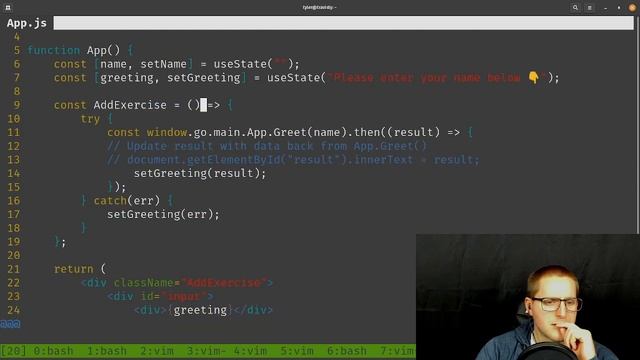The width and height of the screenshot is (640, 360).
Task: Click the orange close window button
Action: 632,7
